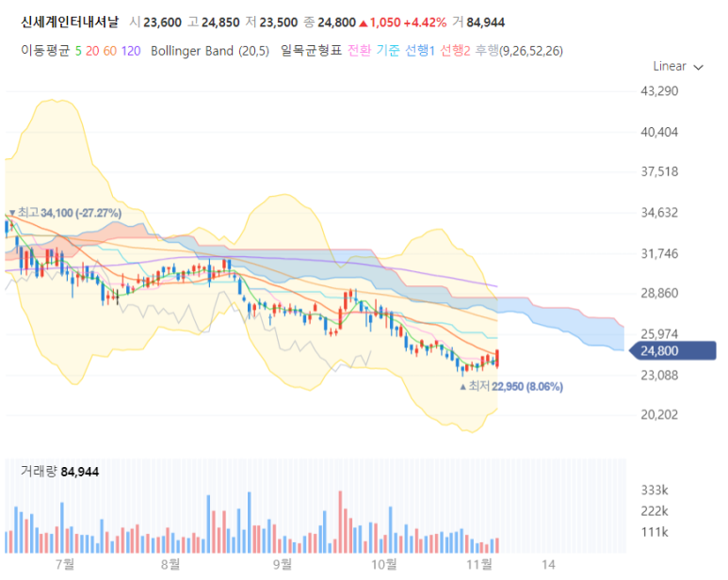The width and height of the screenshot is (728, 580).
Task: Open the Linear scale dropdown
Action: tap(678, 67)
